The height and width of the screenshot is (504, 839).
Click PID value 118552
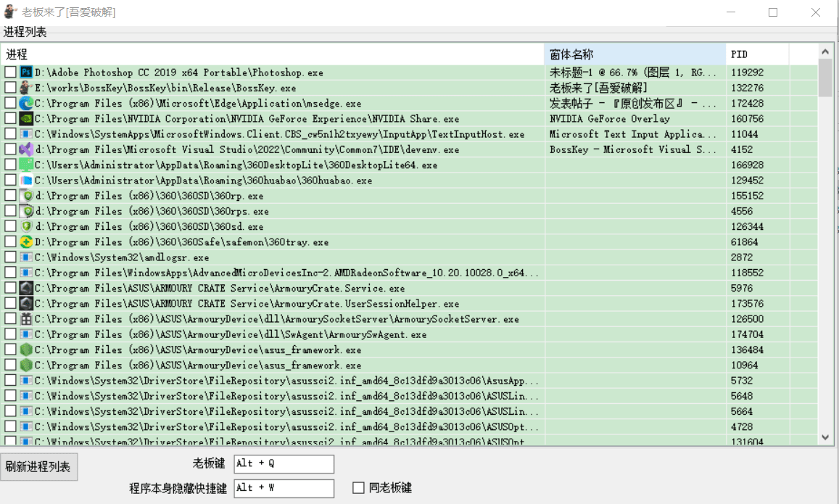coord(747,273)
